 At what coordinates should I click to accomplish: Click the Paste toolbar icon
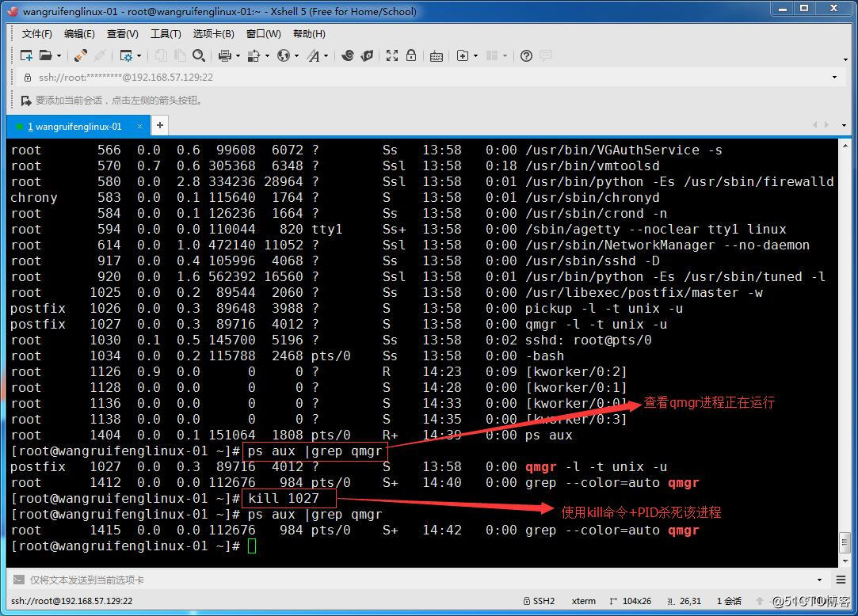180,55
